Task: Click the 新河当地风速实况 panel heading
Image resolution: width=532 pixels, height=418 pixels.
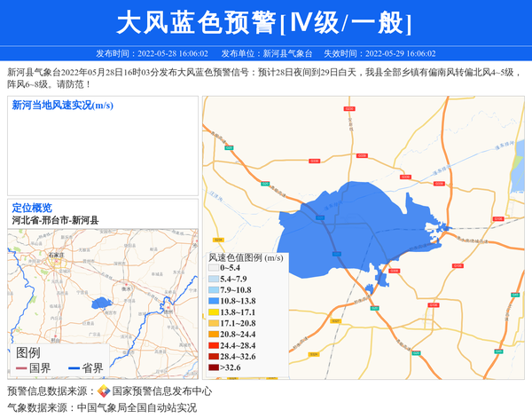Action: [x=62, y=106]
